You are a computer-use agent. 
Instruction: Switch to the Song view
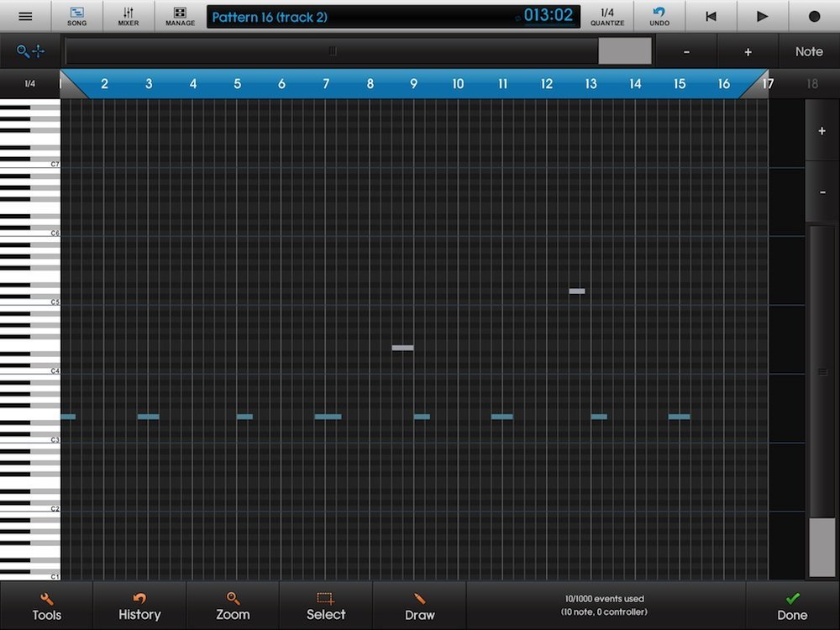point(76,16)
